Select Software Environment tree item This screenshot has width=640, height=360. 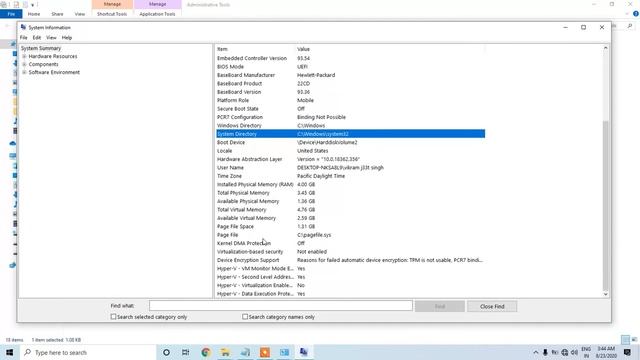tap(54, 72)
